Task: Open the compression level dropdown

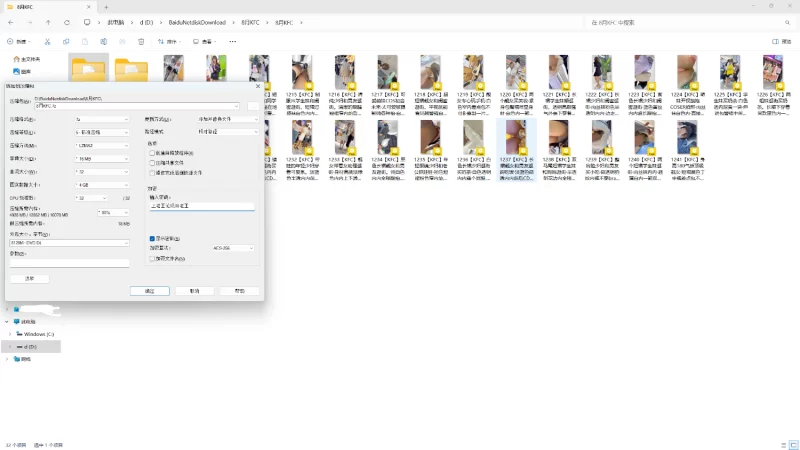Action: [102, 132]
